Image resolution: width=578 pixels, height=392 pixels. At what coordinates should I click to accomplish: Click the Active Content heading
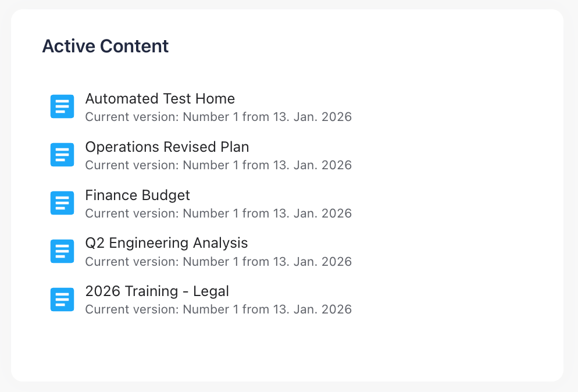coord(105,46)
